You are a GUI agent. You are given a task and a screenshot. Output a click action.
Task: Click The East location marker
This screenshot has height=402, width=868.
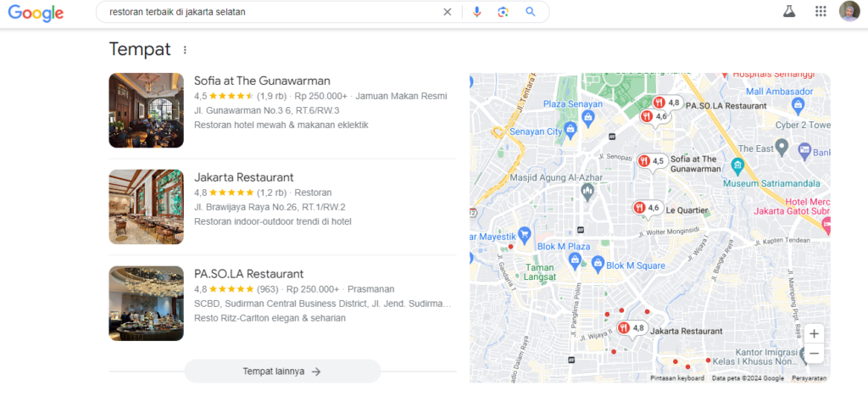782,148
